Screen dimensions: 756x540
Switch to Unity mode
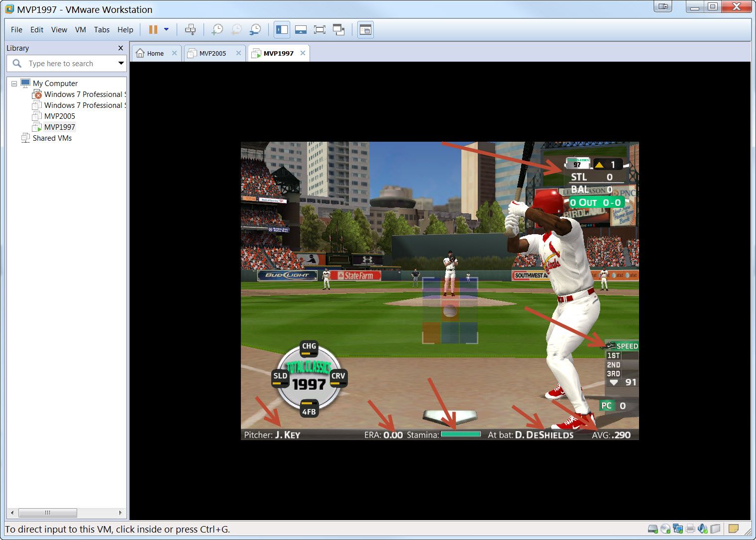(338, 30)
